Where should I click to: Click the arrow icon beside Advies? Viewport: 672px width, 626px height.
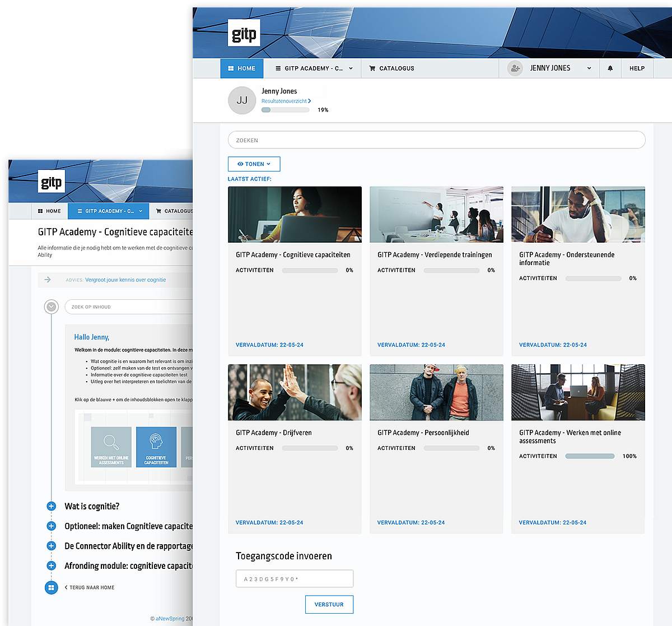point(48,280)
